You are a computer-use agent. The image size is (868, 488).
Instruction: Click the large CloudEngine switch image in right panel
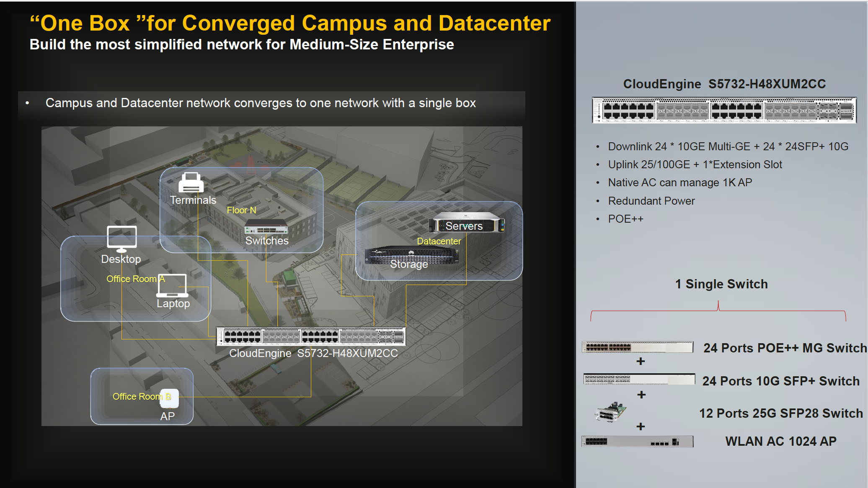tap(724, 110)
